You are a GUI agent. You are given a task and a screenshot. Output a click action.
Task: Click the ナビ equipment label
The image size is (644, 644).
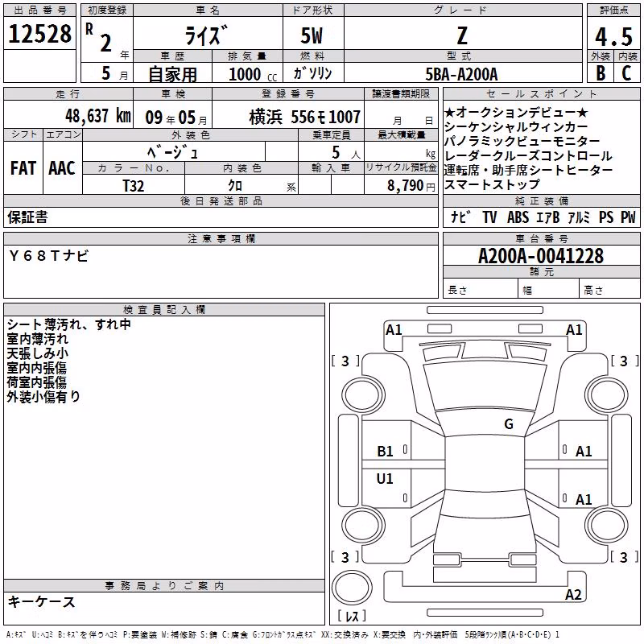(460, 217)
